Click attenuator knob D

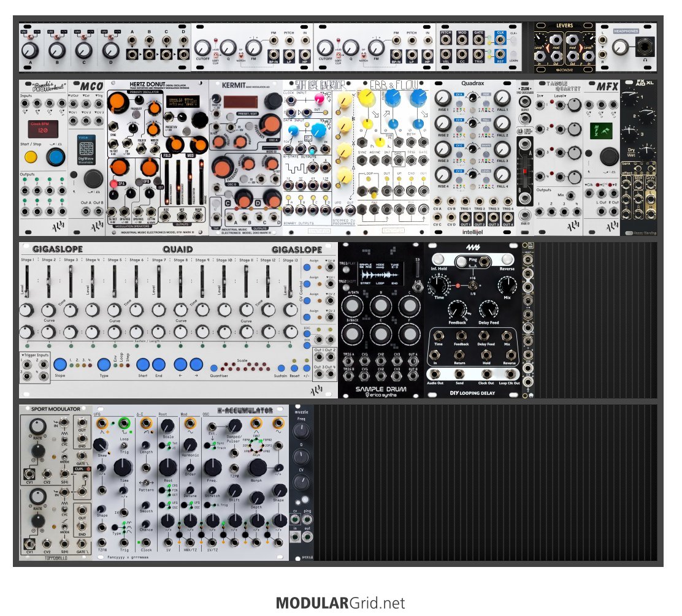tap(110, 51)
